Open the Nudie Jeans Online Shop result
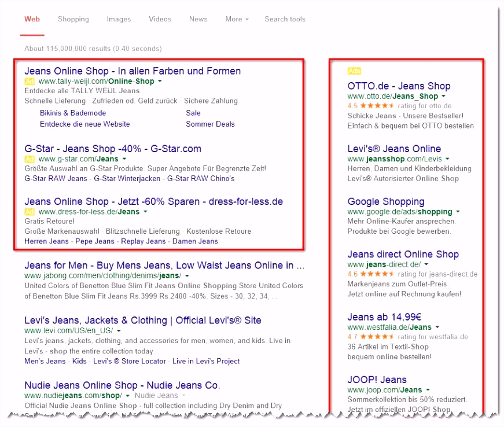Image resolution: width=504 pixels, height=427 pixels. tap(122, 385)
